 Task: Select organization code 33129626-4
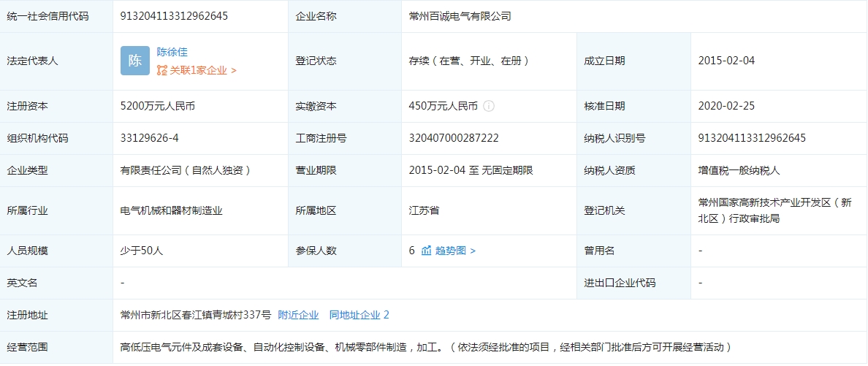click(x=150, y=138)
